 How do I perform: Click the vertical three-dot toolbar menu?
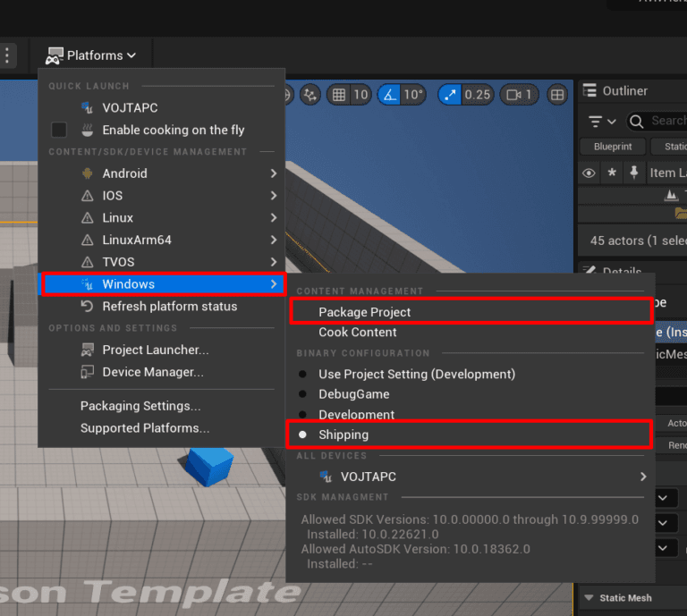[7, 55]
